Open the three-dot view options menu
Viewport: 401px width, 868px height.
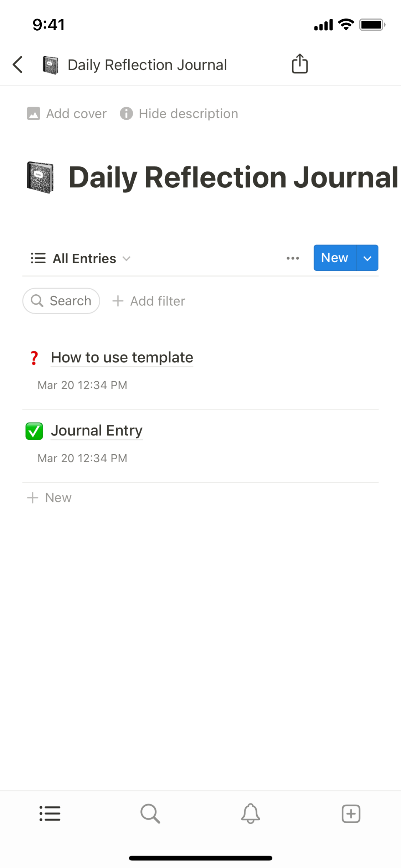293,258
